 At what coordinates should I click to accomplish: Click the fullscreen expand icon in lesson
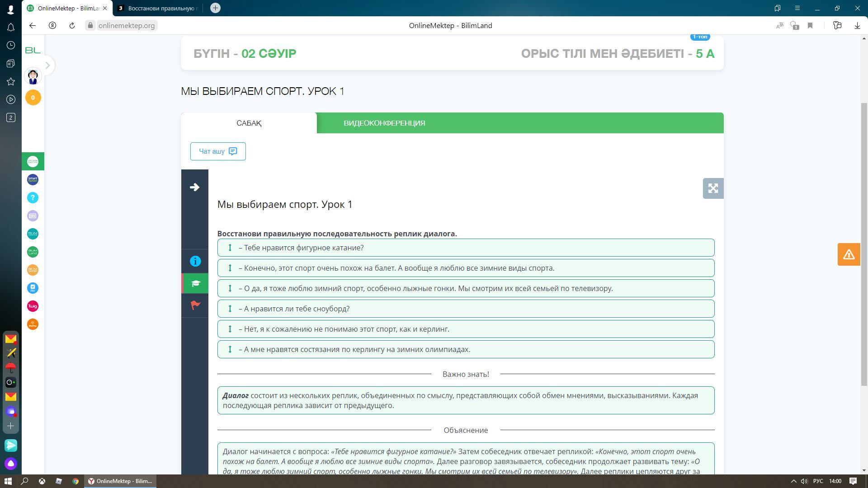pos(713,188)
